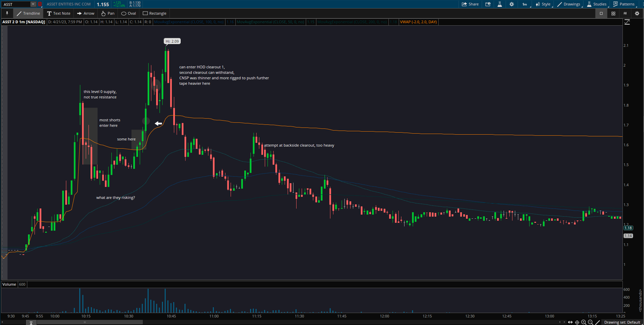644x325 pixels.
Task: Expand the ASST symbol dropdown arrow
Action: (x=33, y=4)
